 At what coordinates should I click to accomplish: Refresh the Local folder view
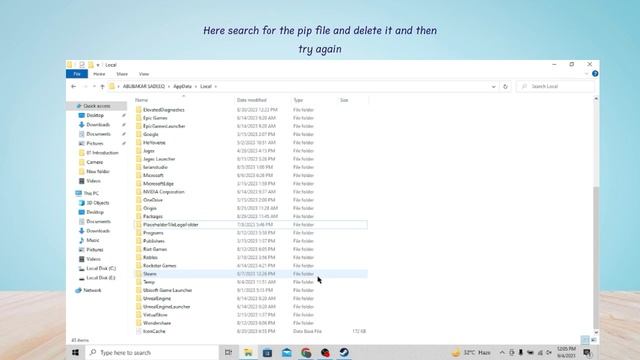pos(505,87)
